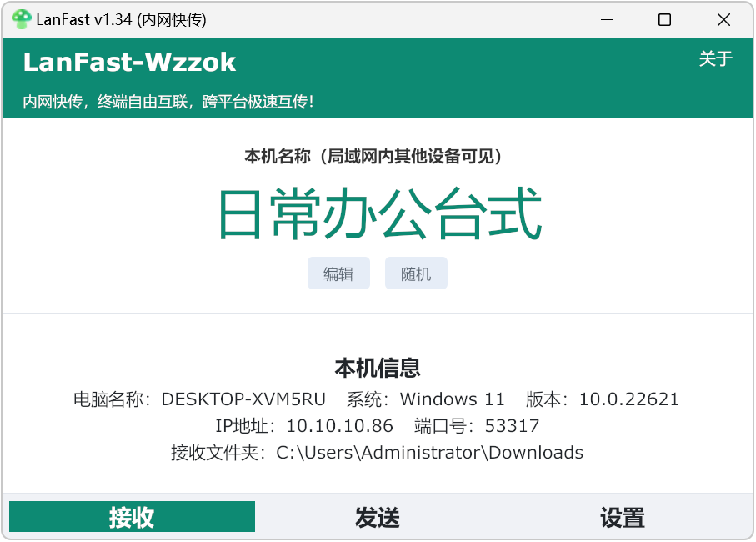Click the LanFast mushroom app icon
Viewport: 756px width, 542px height.
21,19
